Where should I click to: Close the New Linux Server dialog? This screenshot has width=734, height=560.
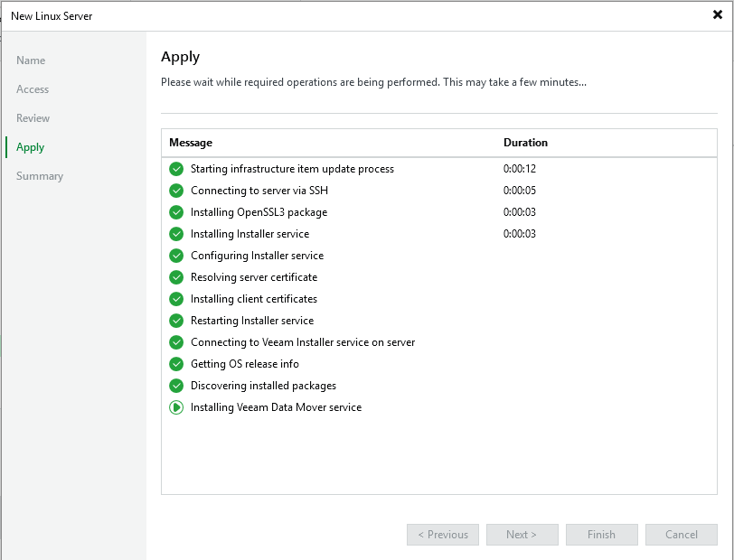[x=717, y=14]
